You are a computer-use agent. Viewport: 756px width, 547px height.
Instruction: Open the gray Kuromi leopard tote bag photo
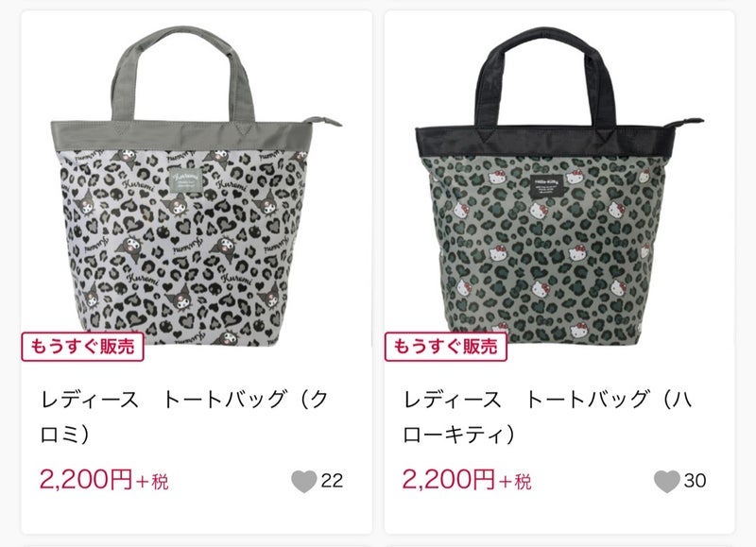197,186
